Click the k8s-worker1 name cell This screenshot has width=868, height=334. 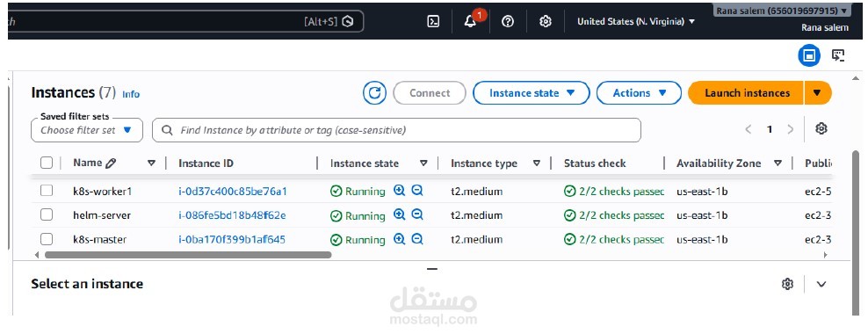103,192
